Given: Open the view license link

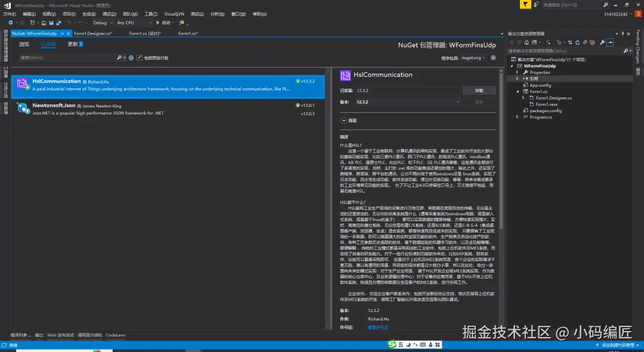Looking at the screenshot, I should pyautogui.click(x=377, y=328).
